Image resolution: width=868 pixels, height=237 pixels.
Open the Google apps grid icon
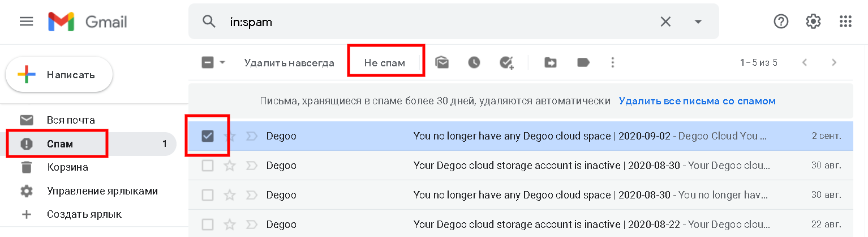coord(845,22)
